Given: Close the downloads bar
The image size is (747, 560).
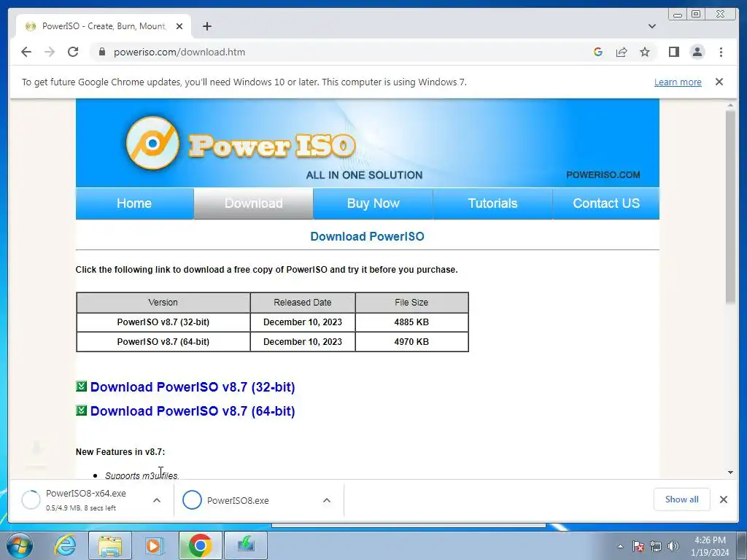Looking at the screenshot, I should pos(723,499).
